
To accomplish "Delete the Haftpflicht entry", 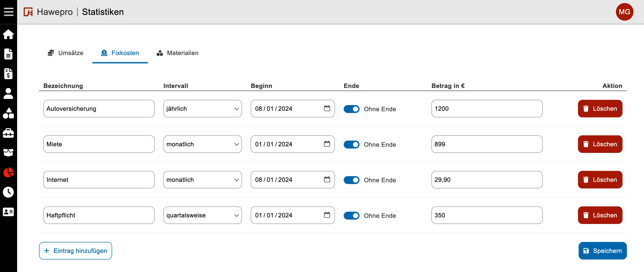I will (x=600, y=215).
